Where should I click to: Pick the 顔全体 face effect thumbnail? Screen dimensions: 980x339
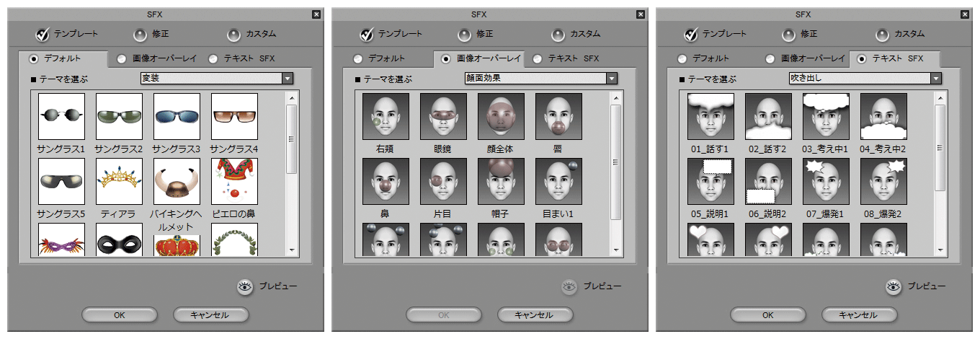click(501, 117)
